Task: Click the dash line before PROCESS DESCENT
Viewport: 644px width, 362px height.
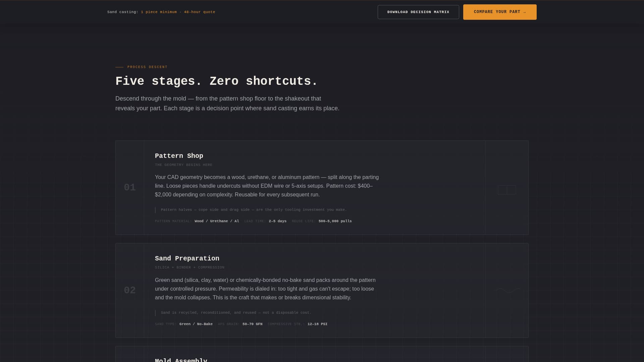Action: point(119,67)
